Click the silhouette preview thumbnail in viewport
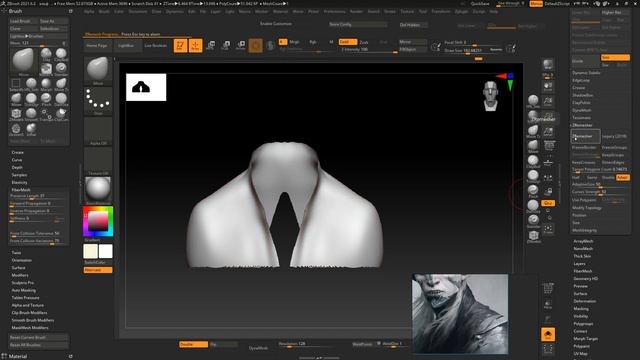The height and width of the screenshot is (360, 640). pyautogui.click(x=146, y=87)
